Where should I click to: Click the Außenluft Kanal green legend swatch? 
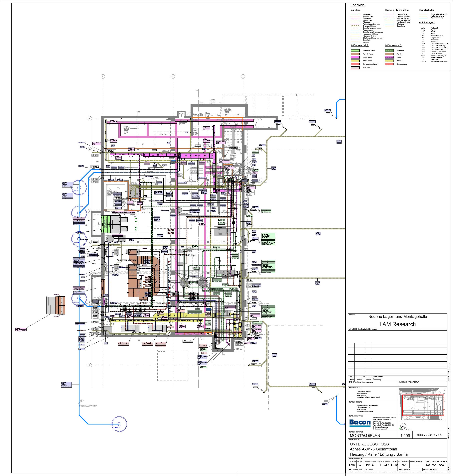click(355, 51)
